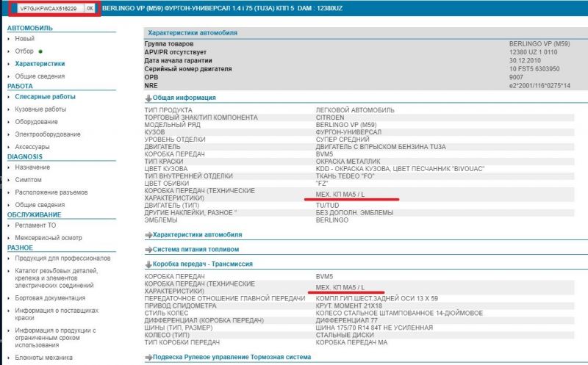Click the arrow icon beside Характеристики автомобиля
The width and height of the screenshot is (588, 365).
pos(148,235)
